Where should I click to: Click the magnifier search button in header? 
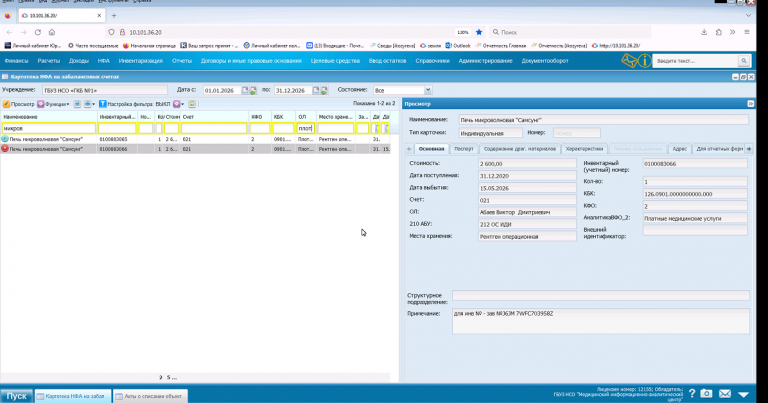[744, 61]
